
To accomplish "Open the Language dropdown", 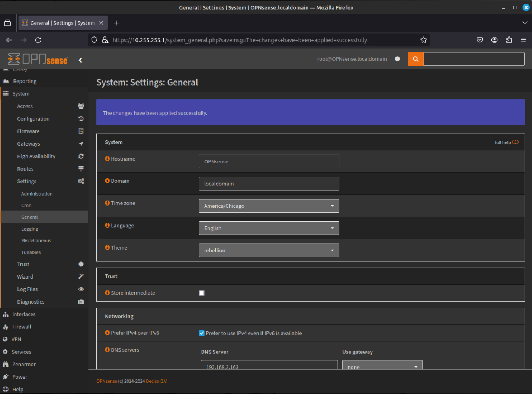I will point(269,228).
